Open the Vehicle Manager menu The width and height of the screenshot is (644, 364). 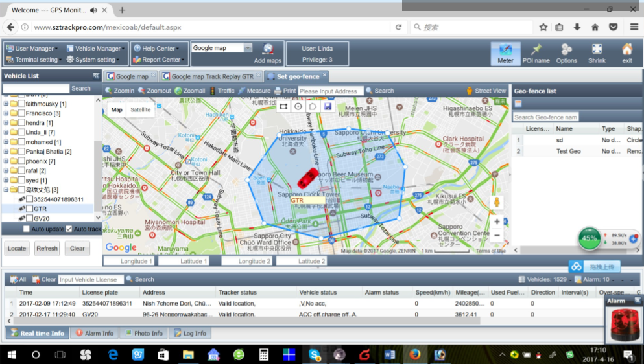click(95, 49)
